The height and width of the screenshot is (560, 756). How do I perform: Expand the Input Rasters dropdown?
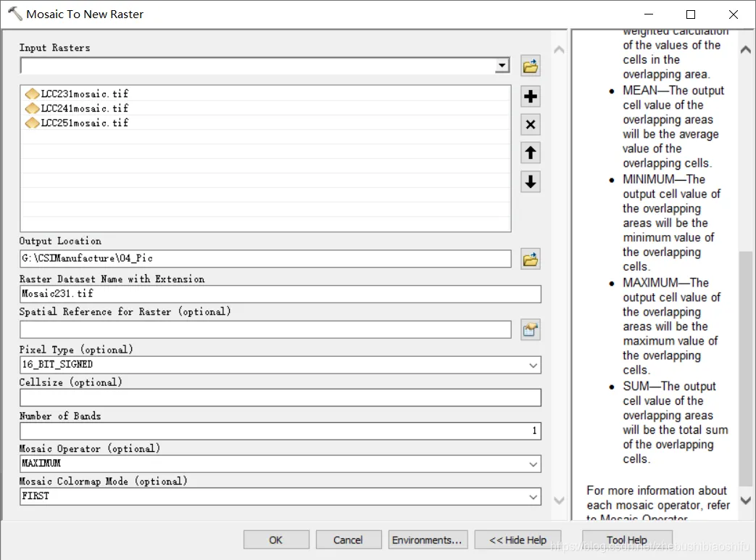click(x=502, y=66)
